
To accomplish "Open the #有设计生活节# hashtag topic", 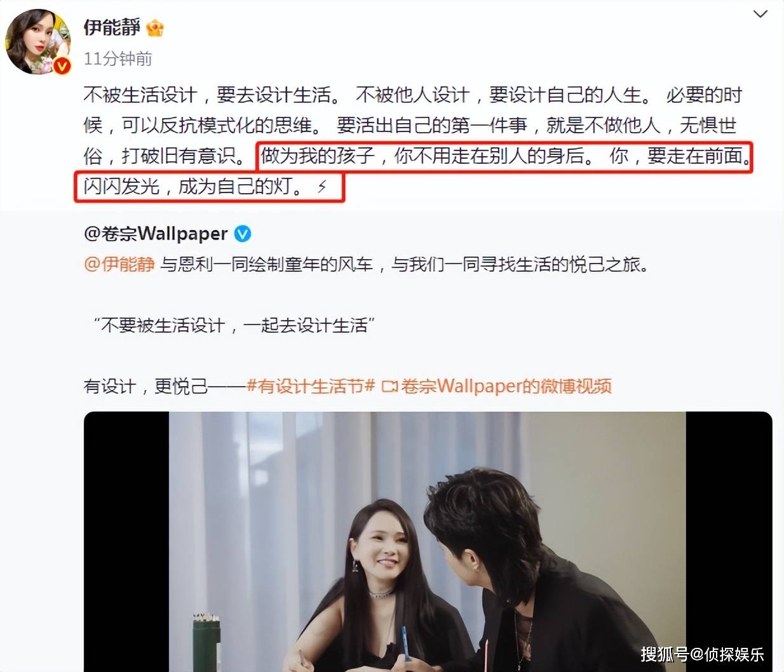I will tap(311, 386).
